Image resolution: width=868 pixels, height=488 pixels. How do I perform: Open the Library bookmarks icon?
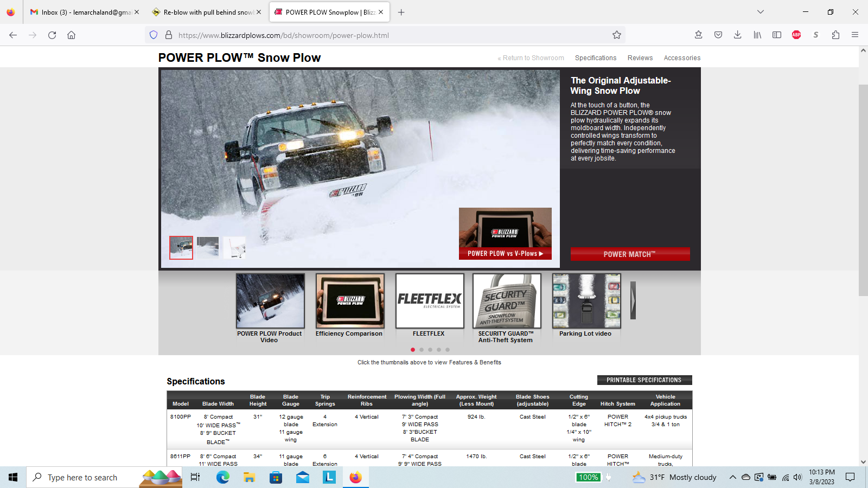coord(757,35)
